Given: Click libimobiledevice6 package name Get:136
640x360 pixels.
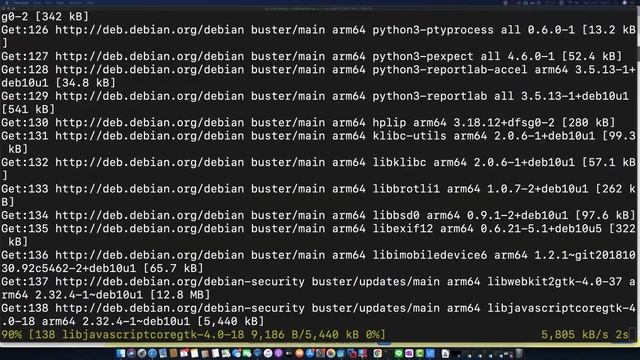Looking at the screenshot, I should 429,255.
